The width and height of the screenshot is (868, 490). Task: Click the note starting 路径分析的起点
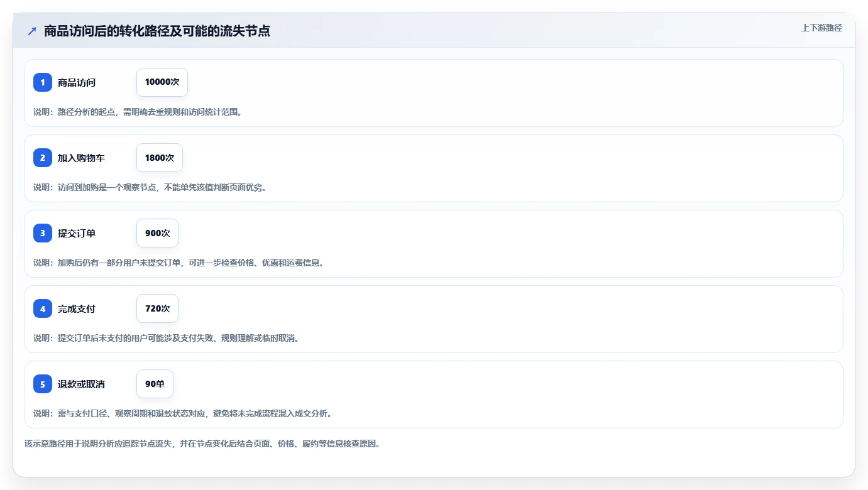click(138, 112)
